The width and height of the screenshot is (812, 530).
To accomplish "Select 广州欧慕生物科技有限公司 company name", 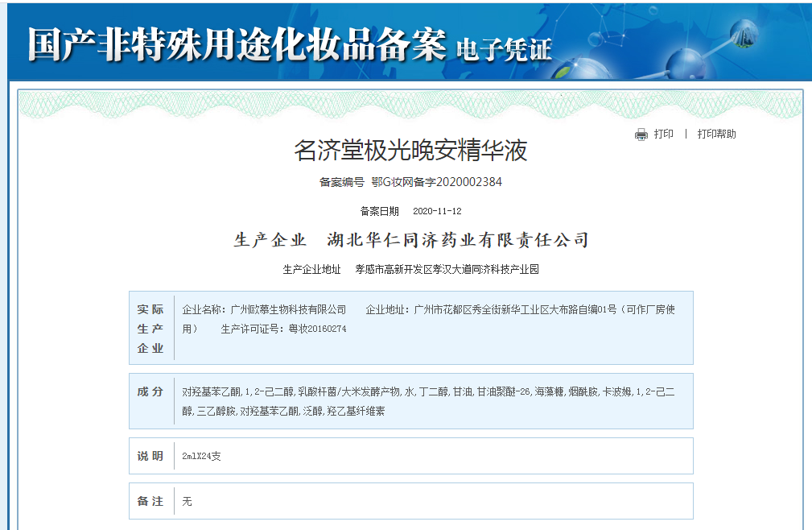I will [288, 310].
